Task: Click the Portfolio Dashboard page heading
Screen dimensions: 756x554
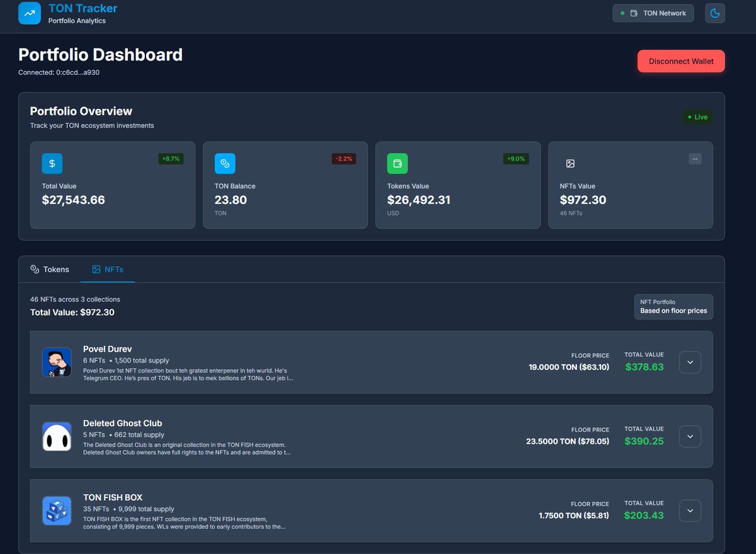Action: (x=100, y=55)
